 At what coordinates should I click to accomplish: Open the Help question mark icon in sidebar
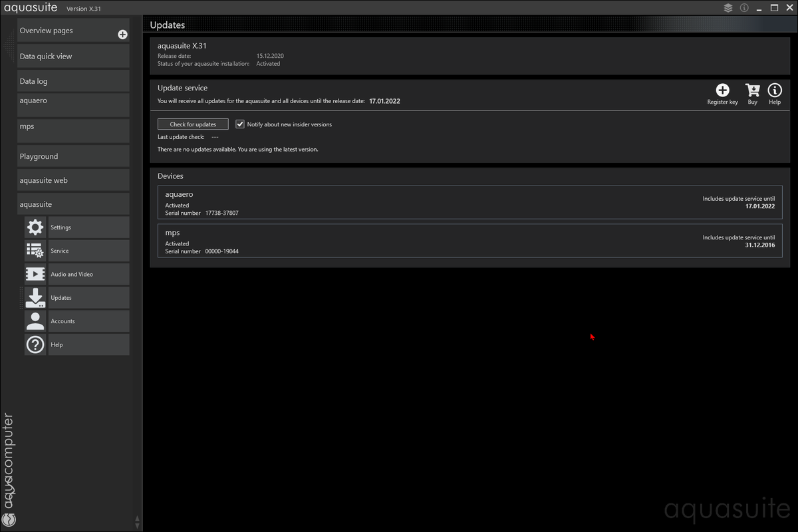35,344
